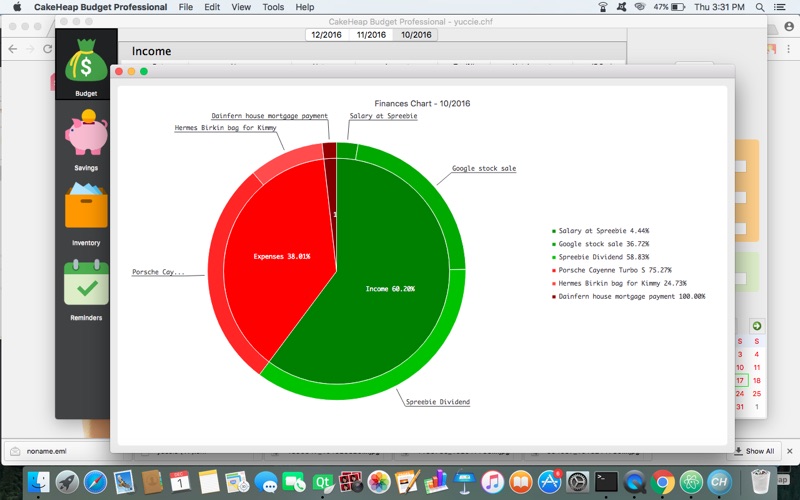Open the Apple menu
The height and width of the screenshot is (500, 800).
[17, 7]
